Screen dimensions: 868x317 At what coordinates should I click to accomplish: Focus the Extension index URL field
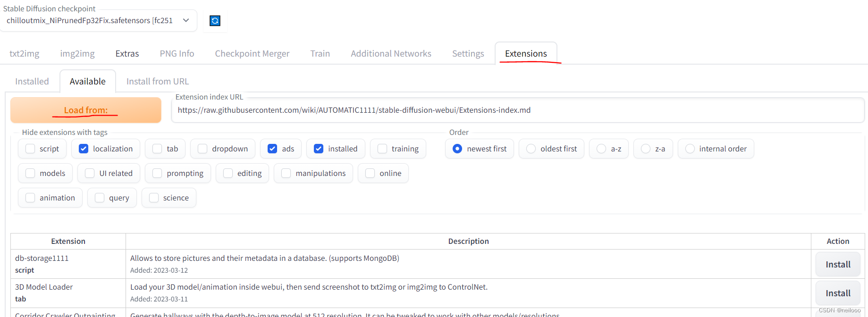point(518,110)
